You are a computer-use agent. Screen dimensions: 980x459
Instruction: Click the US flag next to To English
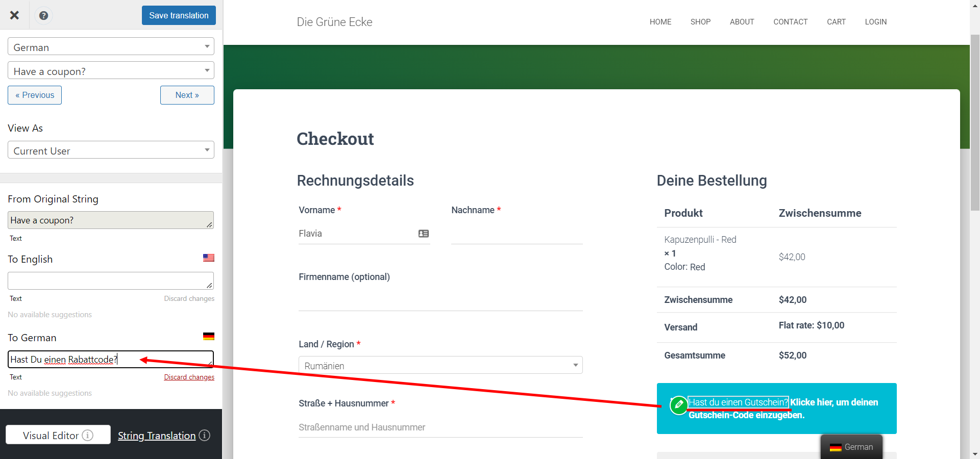tap(208, 258)
